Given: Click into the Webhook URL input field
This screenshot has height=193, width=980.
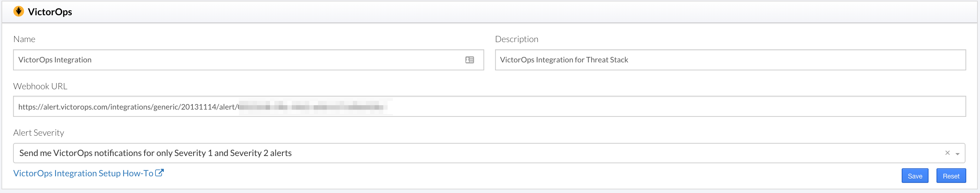Looking at the screenshot, I should tap(489, 107).
